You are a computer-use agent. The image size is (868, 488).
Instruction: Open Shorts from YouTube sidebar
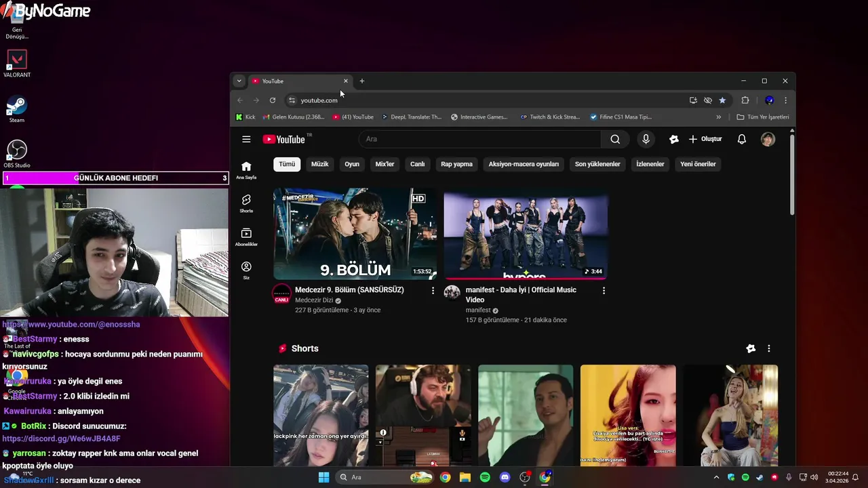click(x=246, y=203)
